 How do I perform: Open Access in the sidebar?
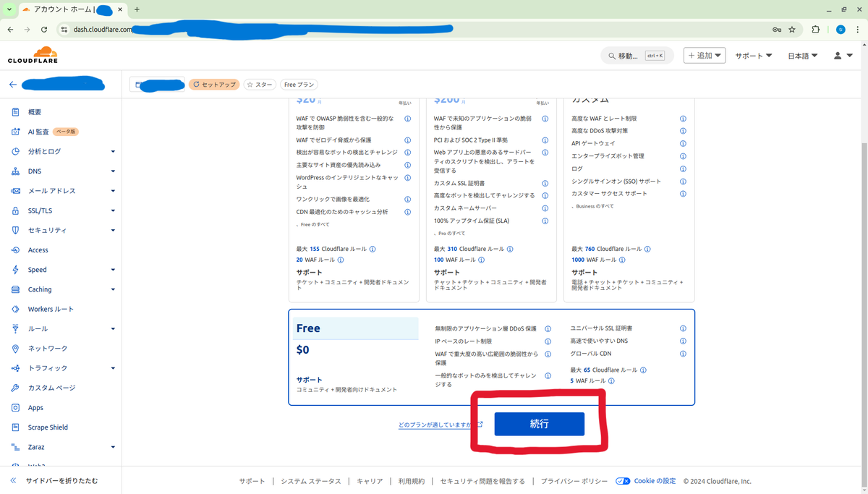(x=38, y=250)
